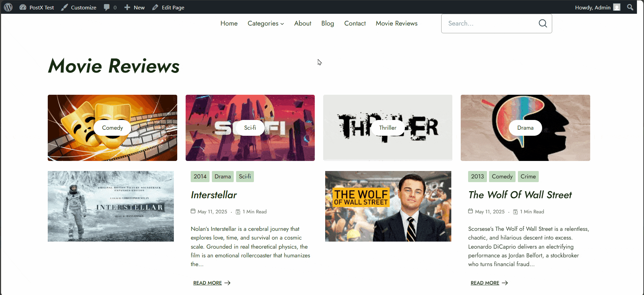Image resolution: width=644 pixels, height=295 pixels.
Task: Click calendar icon on Wolf of Wall Street post
Action: tap(470, 211)
